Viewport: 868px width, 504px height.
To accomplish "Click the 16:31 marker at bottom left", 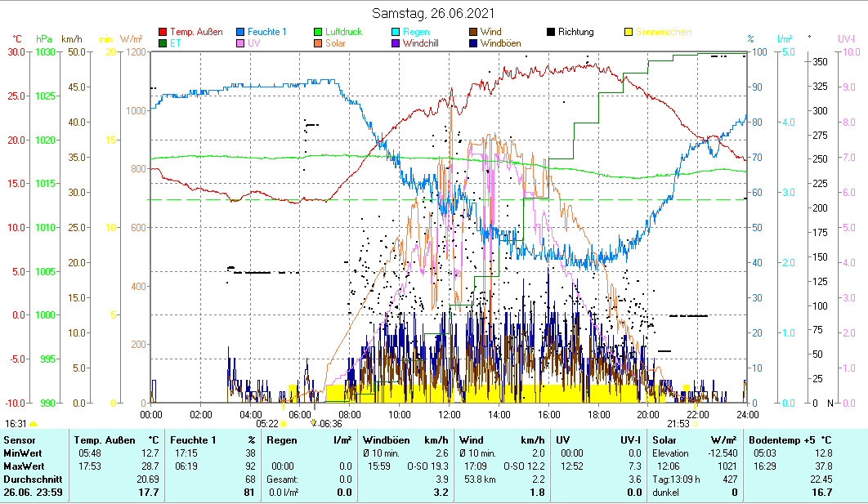I will pos(16,424).
